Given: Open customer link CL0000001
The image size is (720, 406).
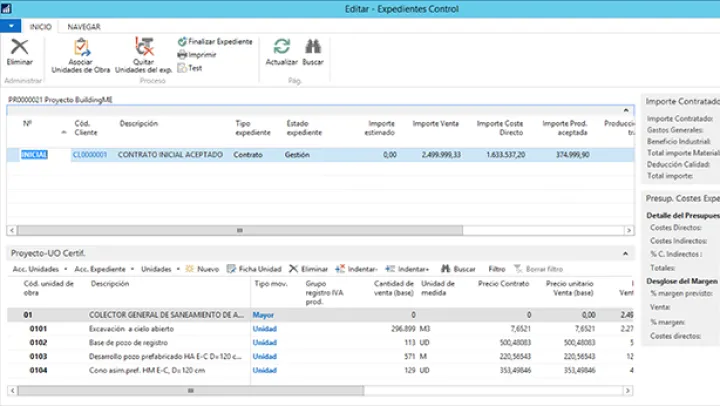Looking at the screenshot, I should click(89, 155).
